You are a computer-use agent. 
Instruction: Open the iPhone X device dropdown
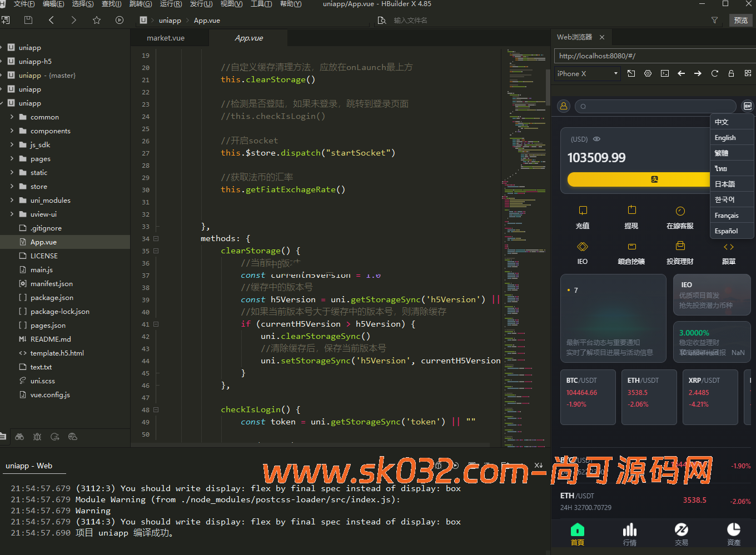point(588,73)
